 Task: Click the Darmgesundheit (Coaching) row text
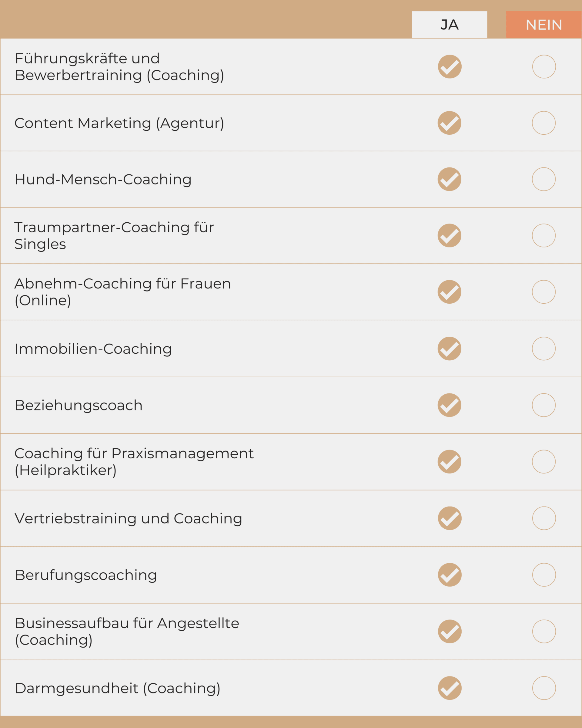coord(117,688)
